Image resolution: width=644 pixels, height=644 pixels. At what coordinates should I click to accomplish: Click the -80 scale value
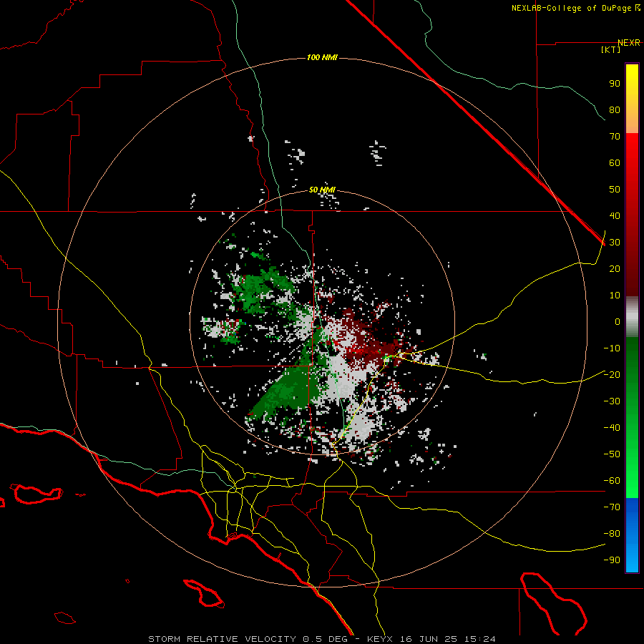click(612, 534)
